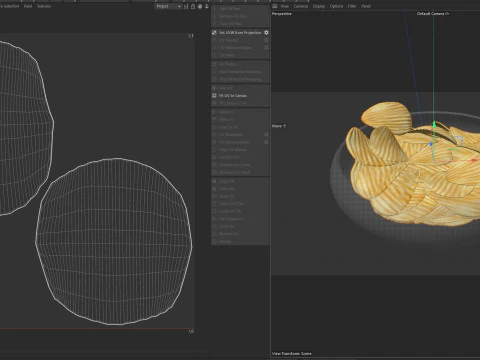Open the viewport Display menu
The height and width of the screenshot is (360, 480).
click(x=319, y=6)
